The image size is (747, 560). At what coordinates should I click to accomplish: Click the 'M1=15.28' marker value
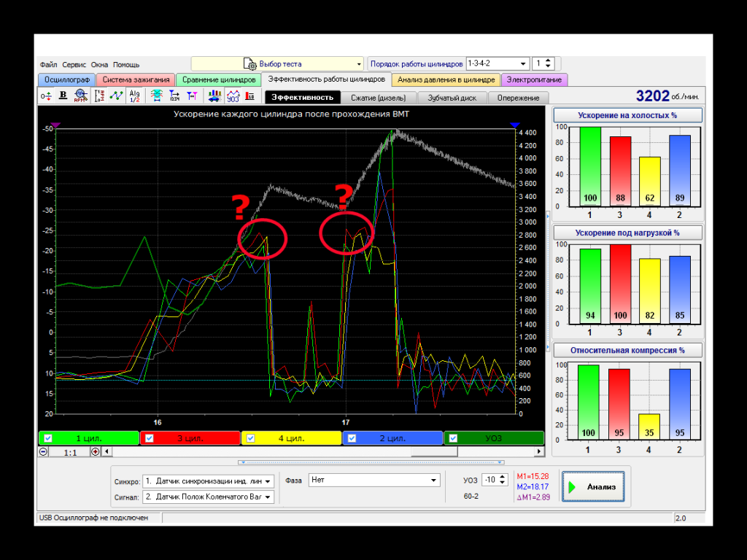[x=533, y=476]
